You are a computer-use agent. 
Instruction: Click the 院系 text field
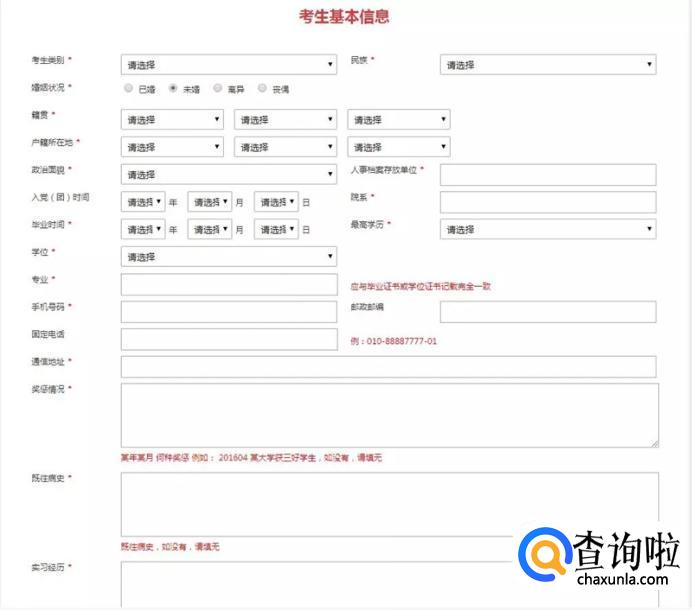[547, 202]
